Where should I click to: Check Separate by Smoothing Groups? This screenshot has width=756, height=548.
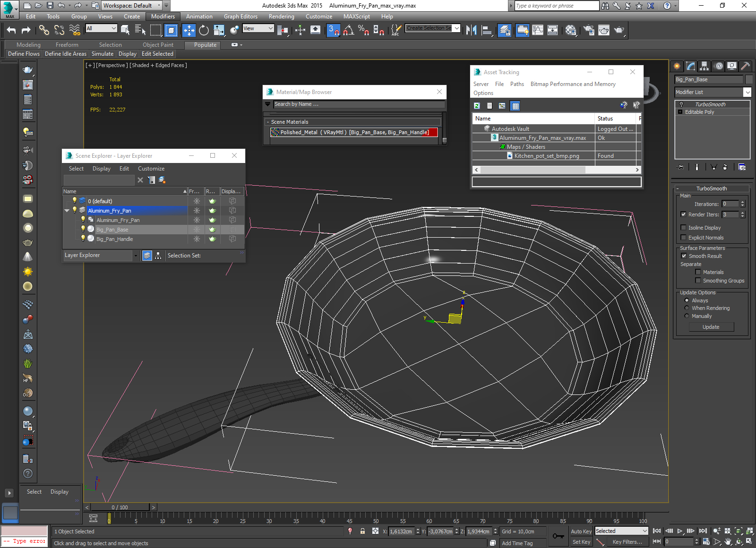pyautogui.click(x=698, y=280)
